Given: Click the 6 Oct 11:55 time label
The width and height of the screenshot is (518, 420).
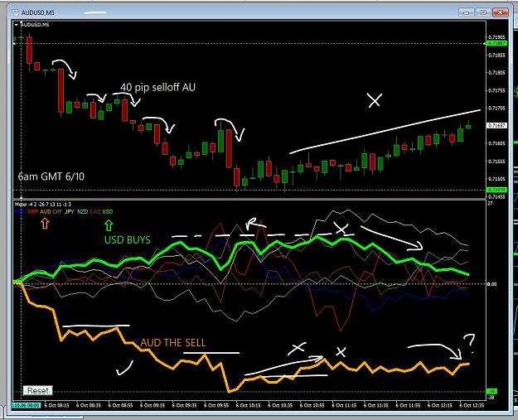Looking at the screenshot, I should pos(408,405).
